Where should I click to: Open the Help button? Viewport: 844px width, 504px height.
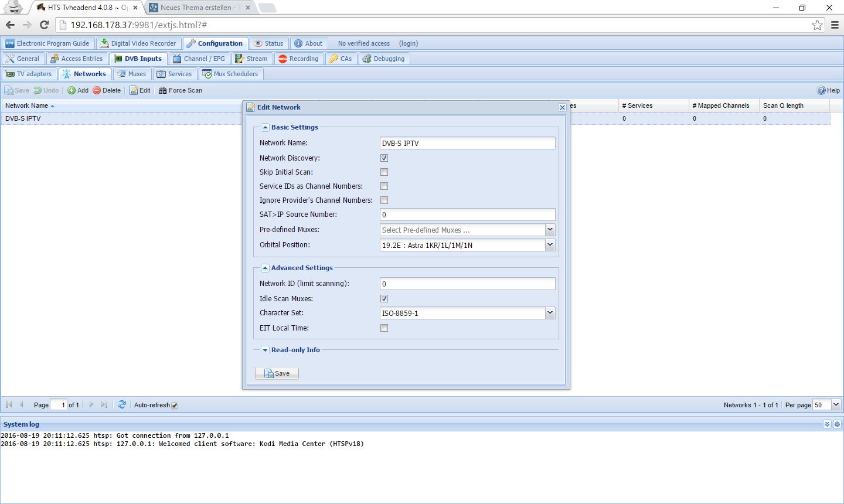click(829, 90)
